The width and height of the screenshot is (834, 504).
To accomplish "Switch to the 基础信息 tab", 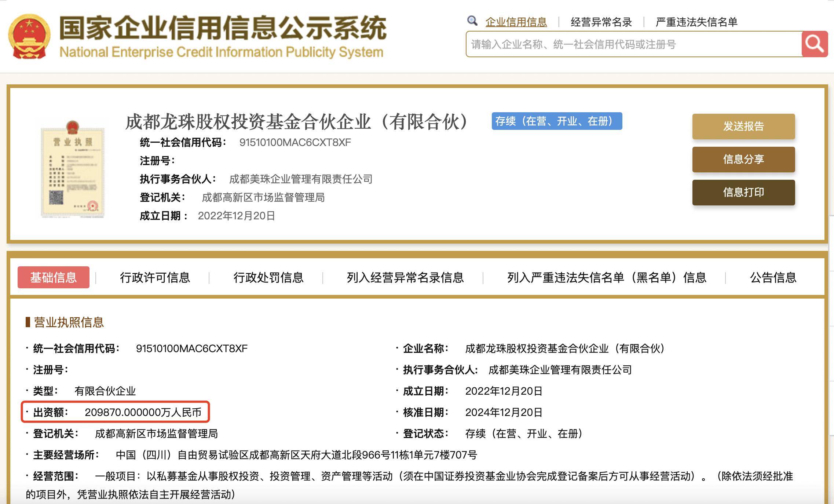I will tap(53, 278).
